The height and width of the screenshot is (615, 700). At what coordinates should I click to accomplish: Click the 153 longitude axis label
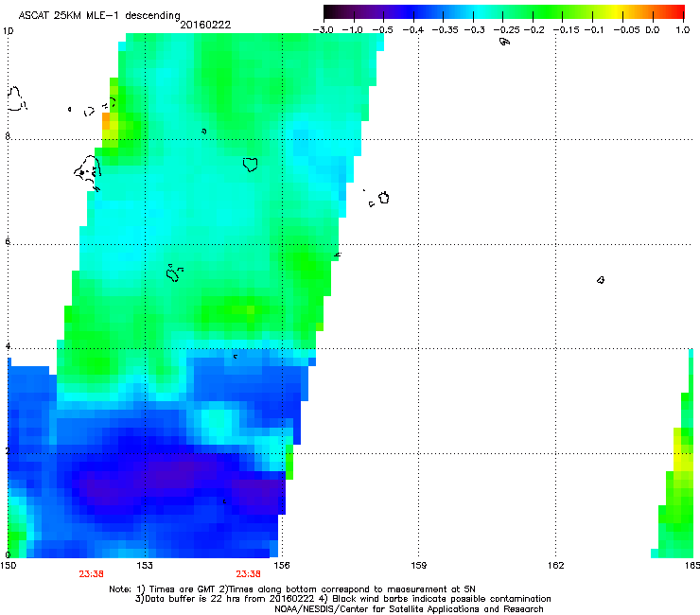tap(145, 566)
